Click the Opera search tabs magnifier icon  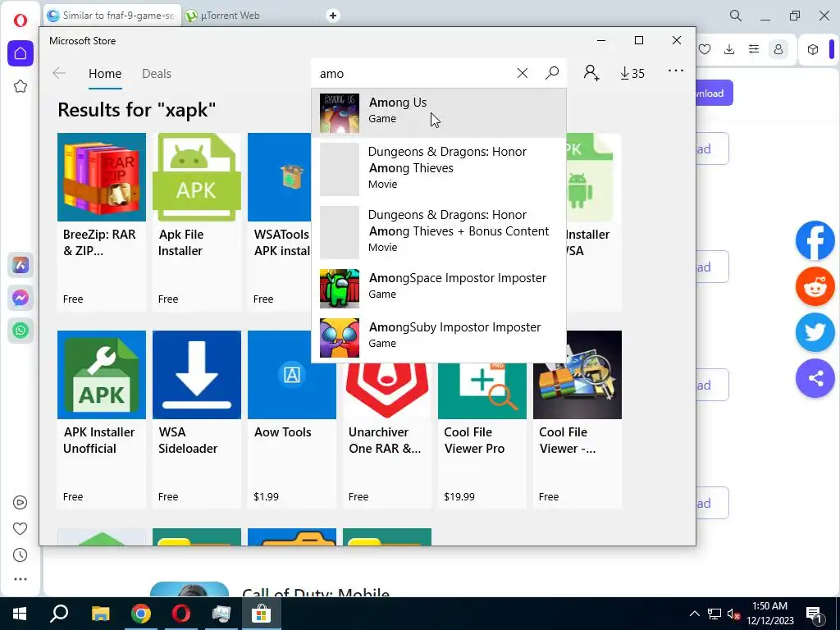point(736,16)
